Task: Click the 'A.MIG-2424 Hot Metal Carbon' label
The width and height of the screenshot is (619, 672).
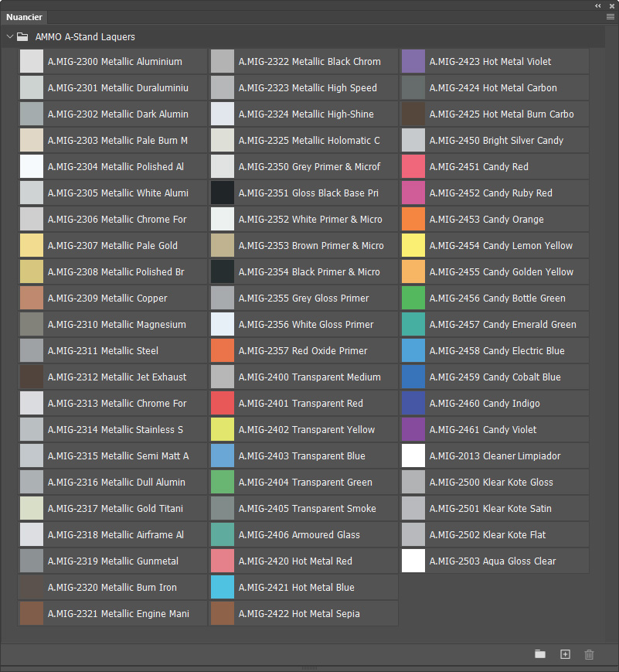Action: [493, 88]
